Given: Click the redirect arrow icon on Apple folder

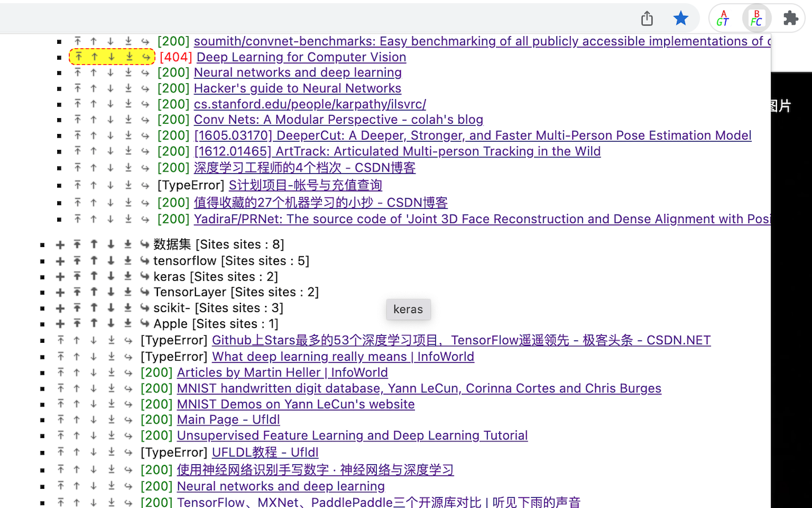Looking at the screenshot, I should tap(145, 324).
